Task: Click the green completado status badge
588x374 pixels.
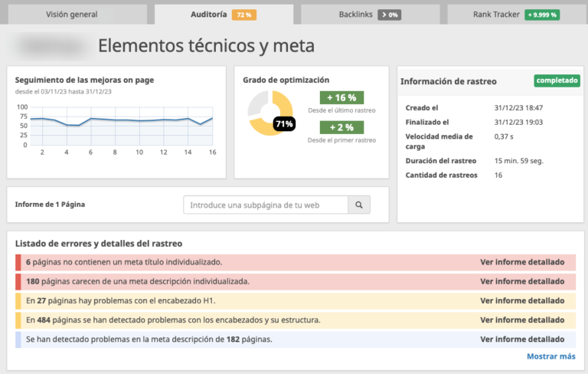Action: (557, 80)
